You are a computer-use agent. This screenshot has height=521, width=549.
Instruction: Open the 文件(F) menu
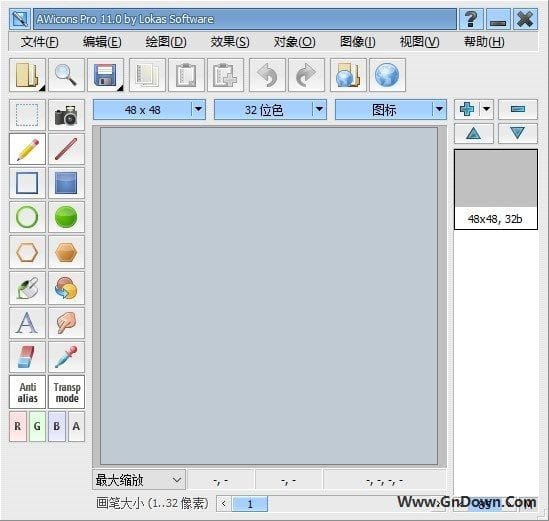(40, 42)
